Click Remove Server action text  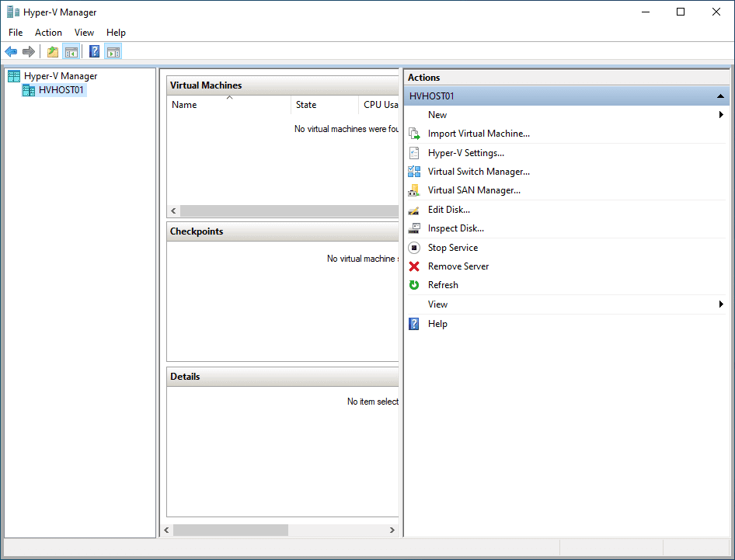(458, 266)
